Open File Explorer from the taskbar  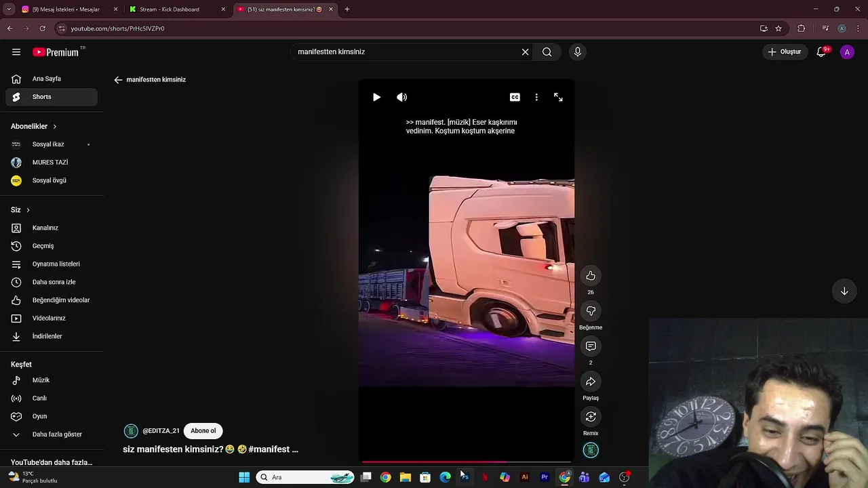406,477
